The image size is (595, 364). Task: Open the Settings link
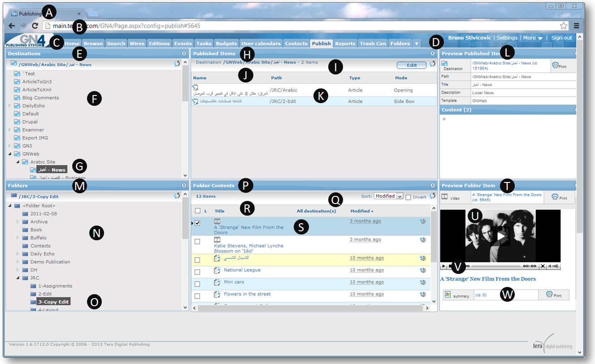coord(507,38)
